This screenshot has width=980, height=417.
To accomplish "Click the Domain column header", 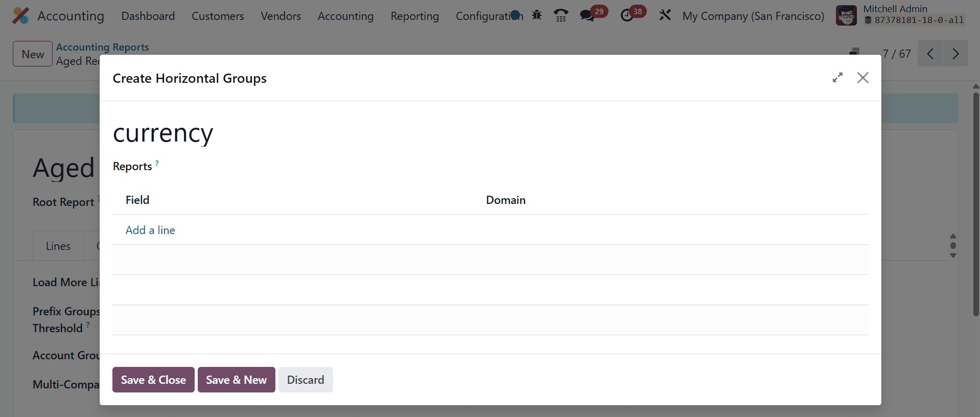I will click(506, 200).
